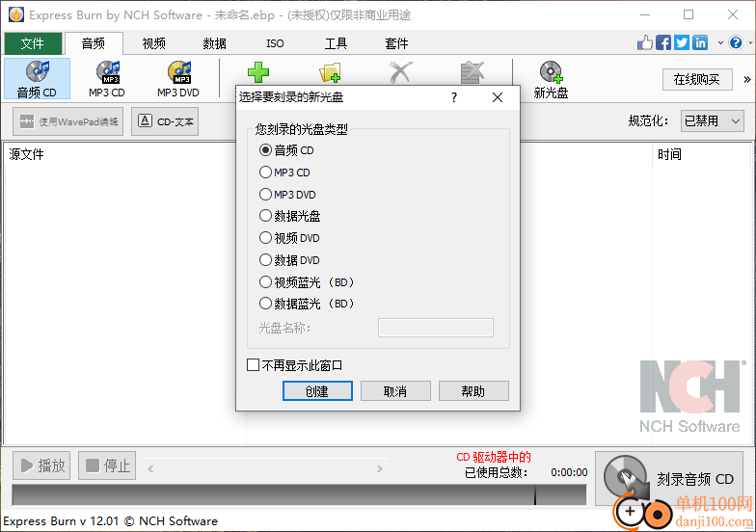Pick the MP3 DVD toolbar icon
The image size is (756, 532).
click(x=178, y=79)
